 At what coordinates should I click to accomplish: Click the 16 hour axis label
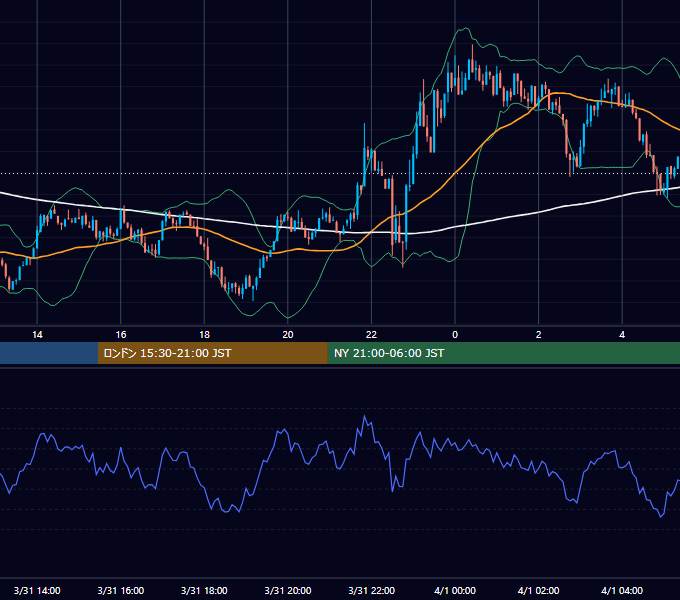click(121, 335)
